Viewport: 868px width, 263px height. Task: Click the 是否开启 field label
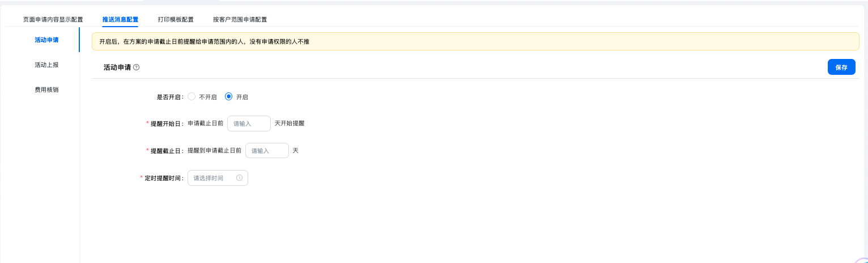coord(169,97)
